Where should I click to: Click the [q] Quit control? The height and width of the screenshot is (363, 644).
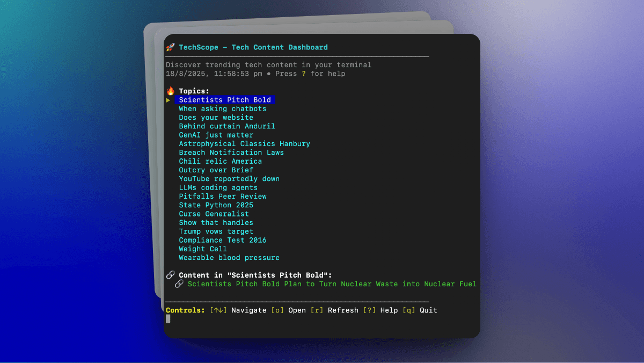[420, 310]
